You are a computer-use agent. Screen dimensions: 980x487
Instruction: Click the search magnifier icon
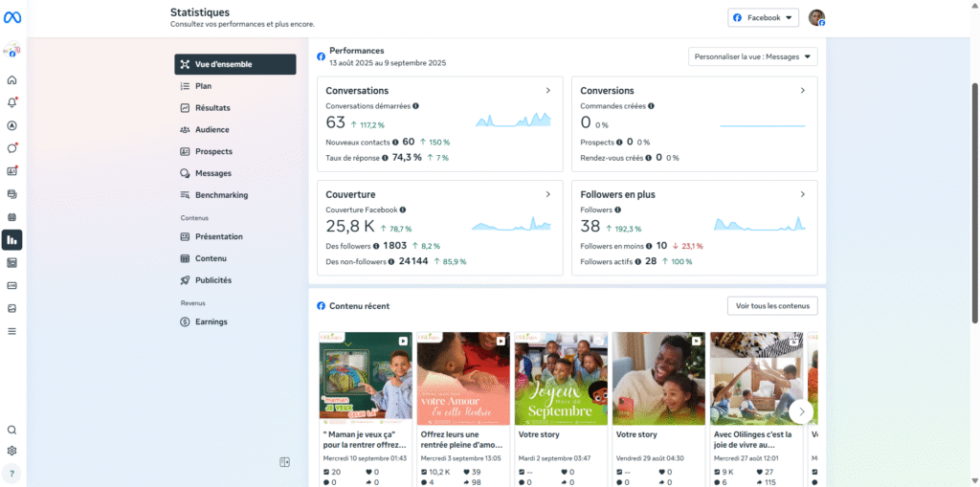pos(12,431)
